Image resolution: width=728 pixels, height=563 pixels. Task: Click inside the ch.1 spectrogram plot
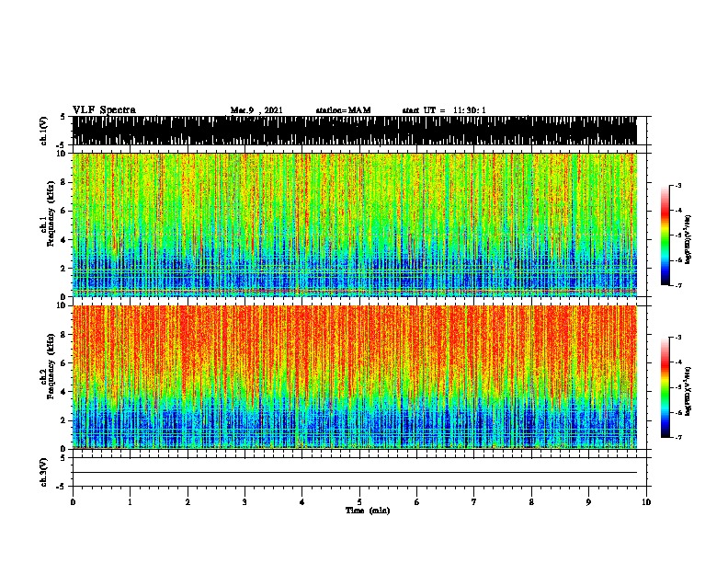(x=355, y=224)
